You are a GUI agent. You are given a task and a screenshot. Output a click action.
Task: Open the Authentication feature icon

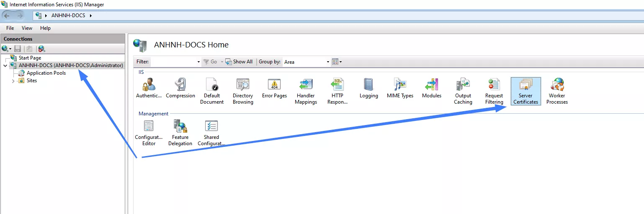149,86
